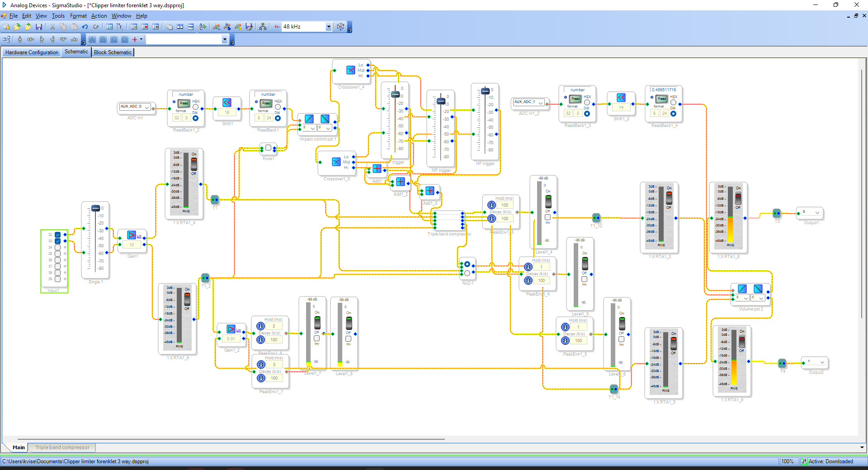This screenshot has height=470, width=868.
Task: Click the B capture button icon
Action: click(x=103, y=39)
